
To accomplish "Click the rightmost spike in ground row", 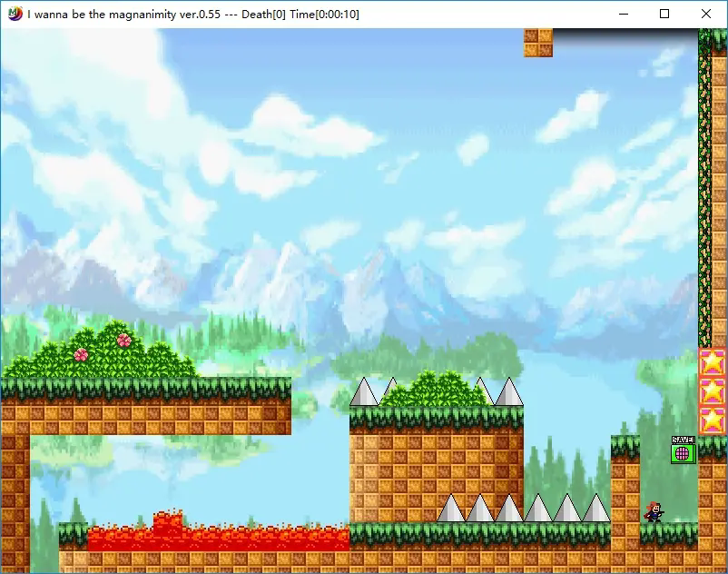I will pos(595,510).
